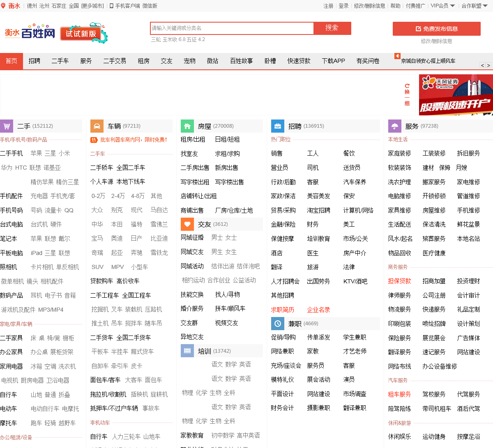Open the 二手车 navigation tab
The height and width of the screenshot is (448, 493).
click(x=60, y=61)
